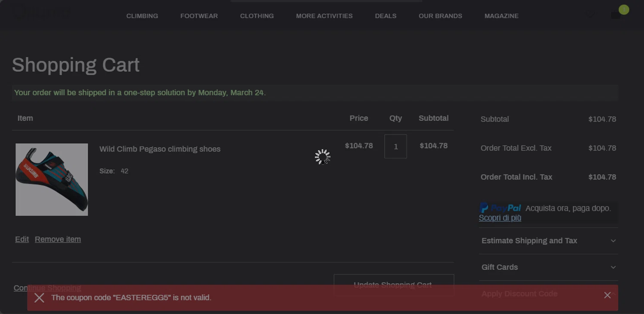Open the FOOTWEAR menu

(x=199, y=16)
